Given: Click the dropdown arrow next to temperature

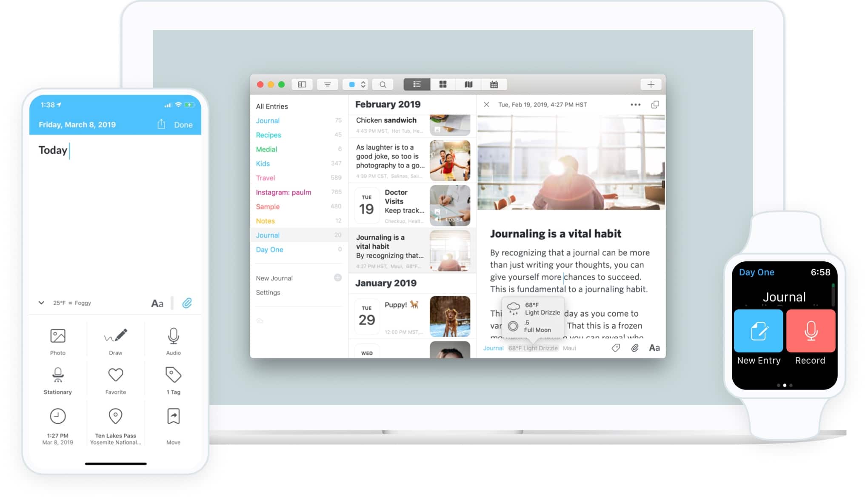Looking at the screenshot, I should coord(40,303).
